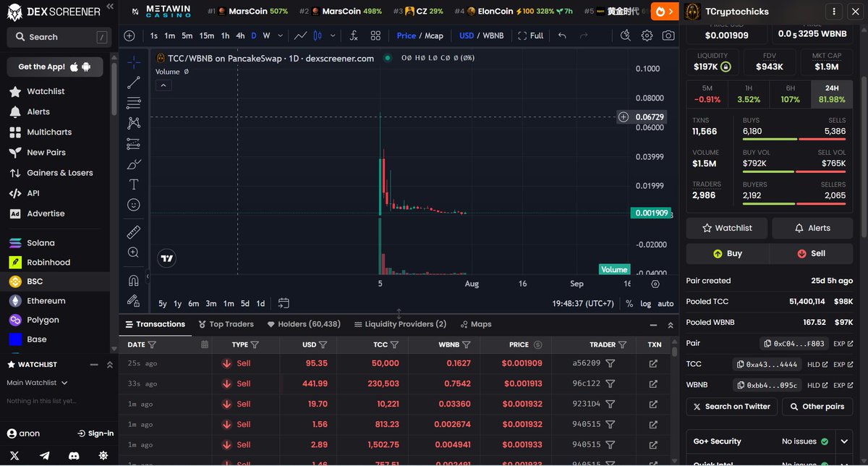This screenshot has height=466, width=868.
Task: Open the chart settings gear
Action: (x=647, y=35)
